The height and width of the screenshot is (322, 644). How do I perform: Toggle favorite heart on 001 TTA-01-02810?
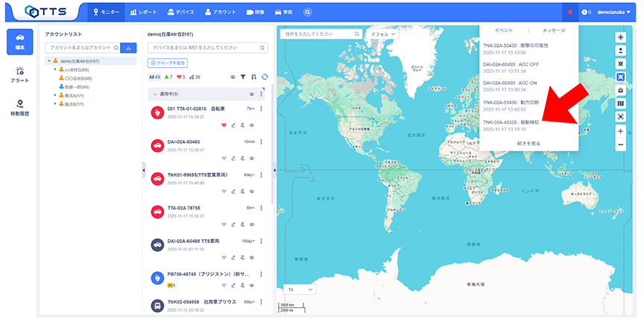(x=224, y=125)
